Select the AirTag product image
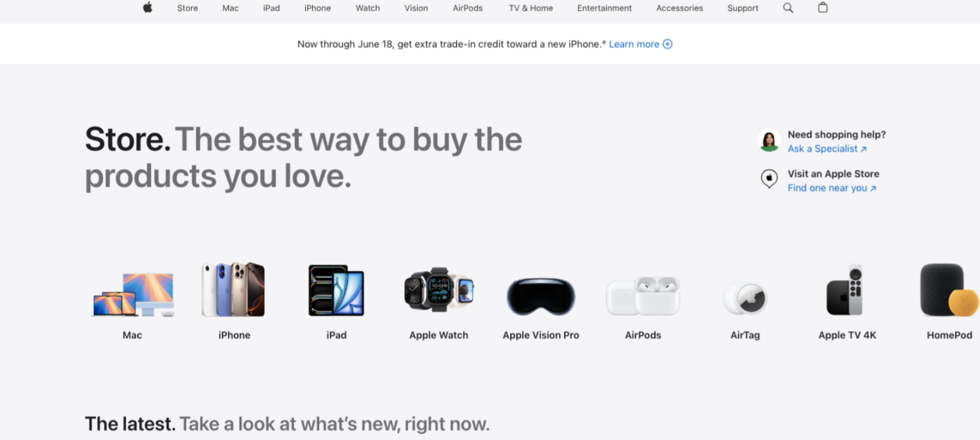Viewport: 980px width, 440px height. 744,297
